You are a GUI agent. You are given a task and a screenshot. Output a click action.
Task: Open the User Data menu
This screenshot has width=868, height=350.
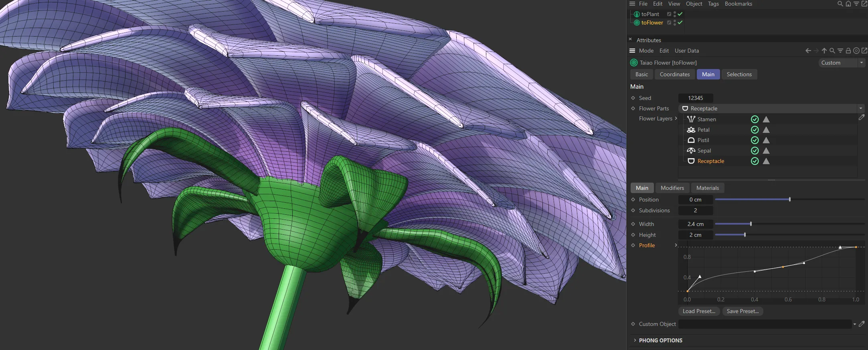(687, 51)
